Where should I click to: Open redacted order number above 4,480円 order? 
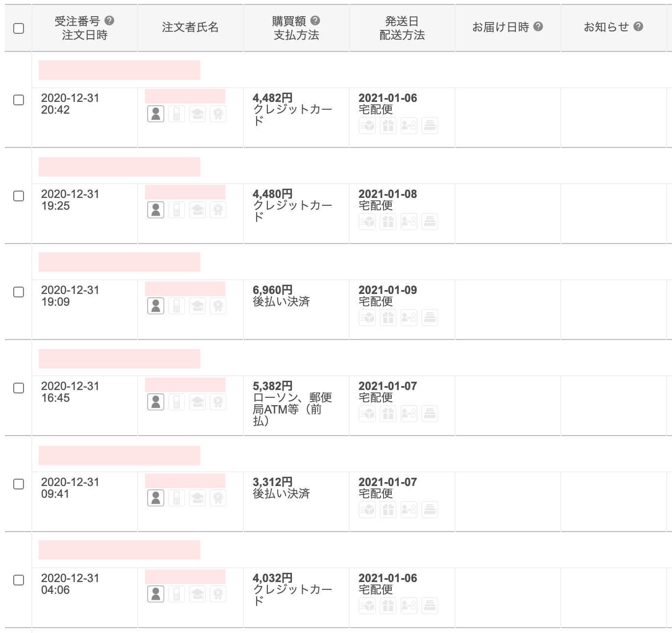[119, 167]
